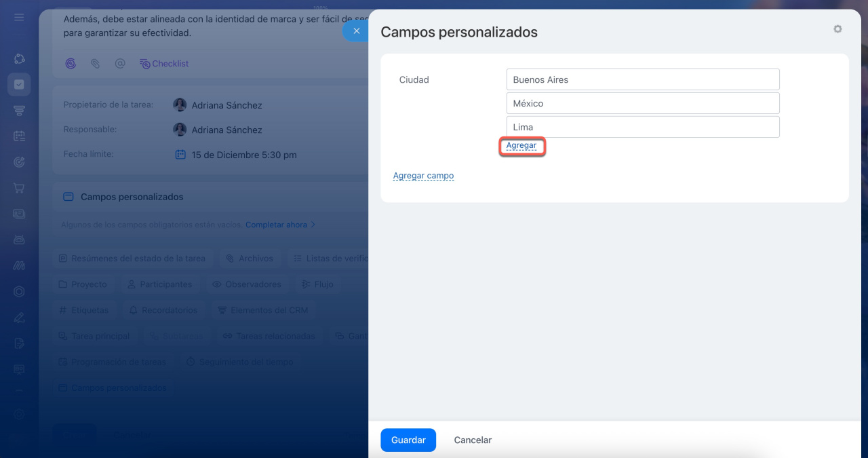Click the CoPilot spiral icon below description

71,64
